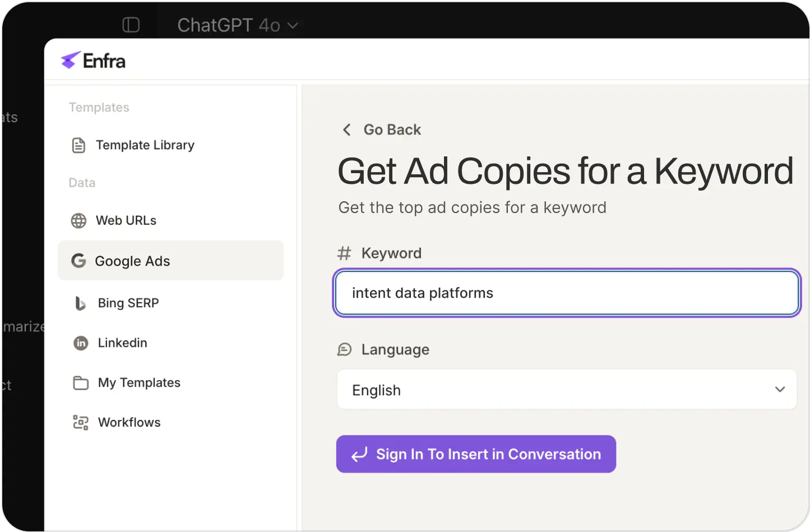This screenshot has width=810, height=532.
Task: Open the Workflows section
Action: point(129,423)
